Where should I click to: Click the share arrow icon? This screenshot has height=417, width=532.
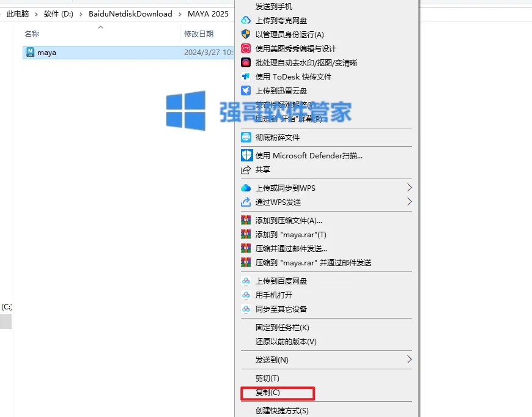click(x=246, y=169)
